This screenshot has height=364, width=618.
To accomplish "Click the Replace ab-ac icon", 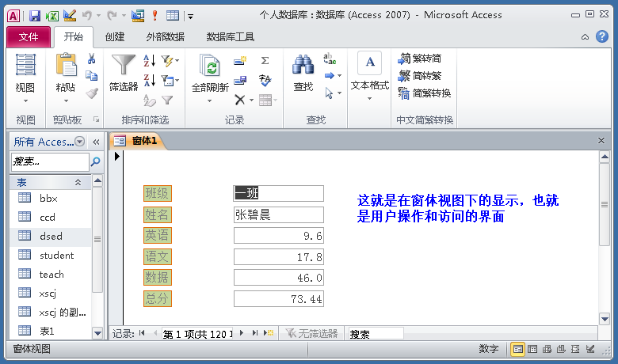I will tap(330, 59).
